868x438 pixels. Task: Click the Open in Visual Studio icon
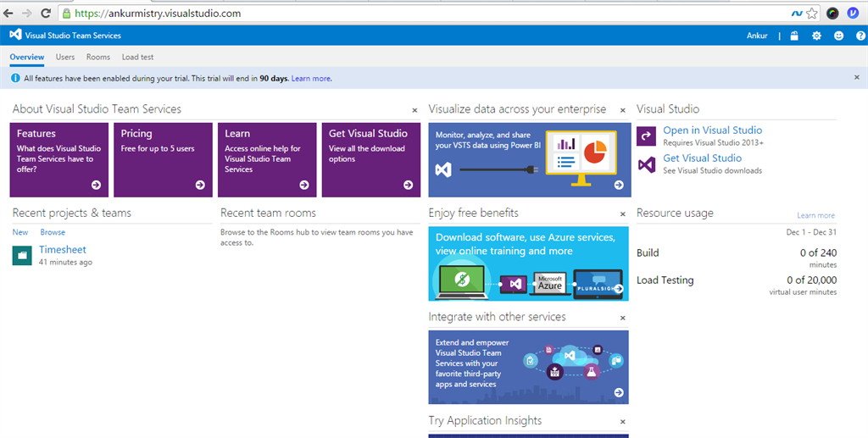(x=647, y=136)
